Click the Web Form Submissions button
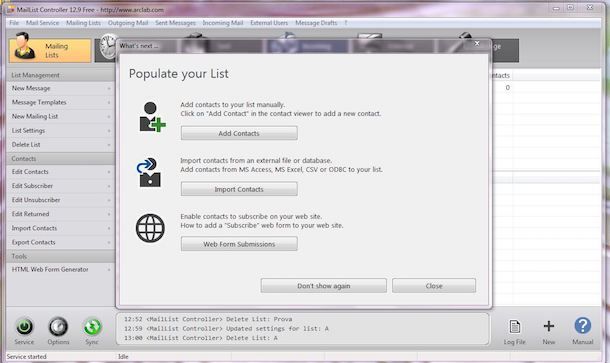The image size is (610, 363). [x=239, y=244]
